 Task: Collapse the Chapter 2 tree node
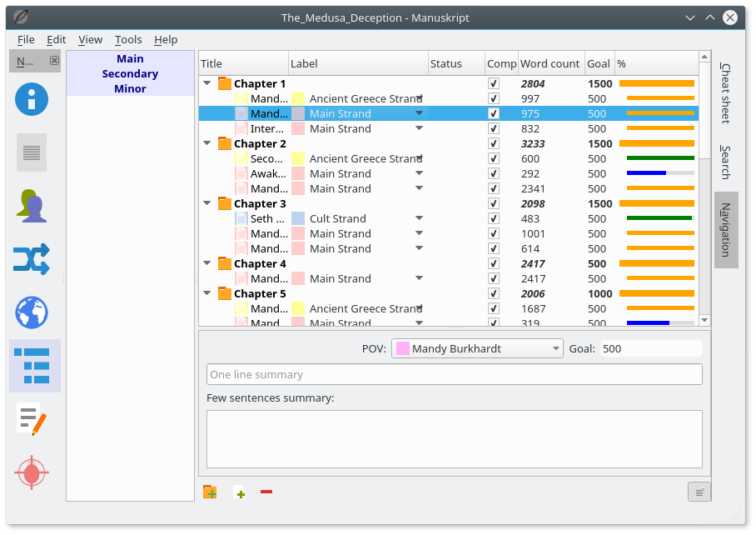pos(206,144)
